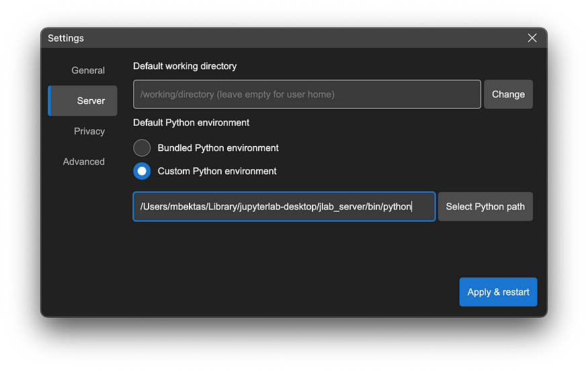Click the blue active indicator beside Server
588x371 pixels.
pyautogui.click(x=49, y=101)
